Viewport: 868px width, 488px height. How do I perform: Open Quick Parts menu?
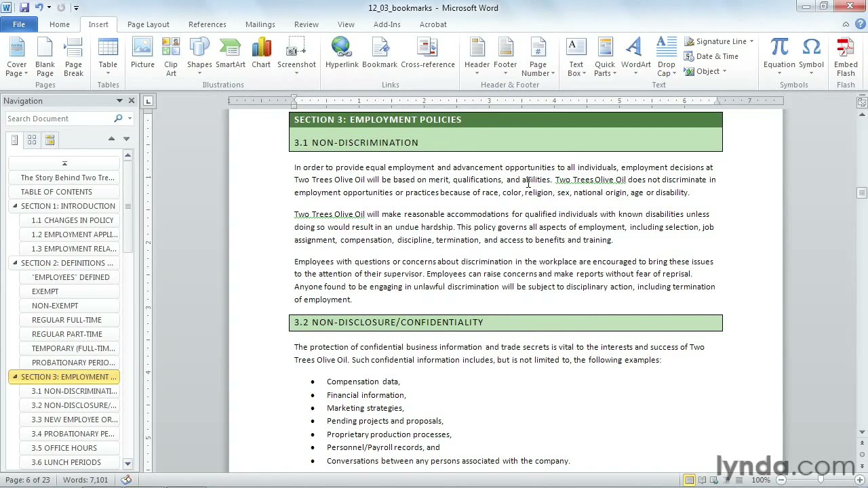605,58
